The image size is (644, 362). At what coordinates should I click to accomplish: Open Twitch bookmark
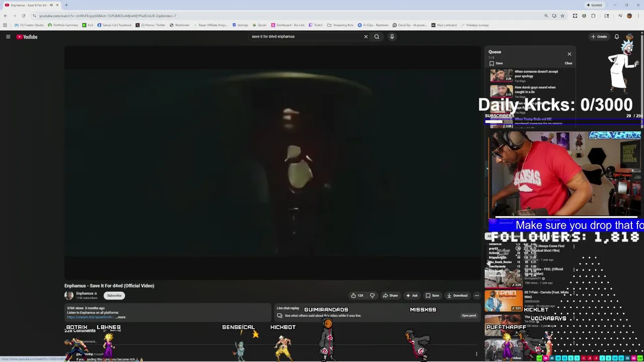(315, 25)
